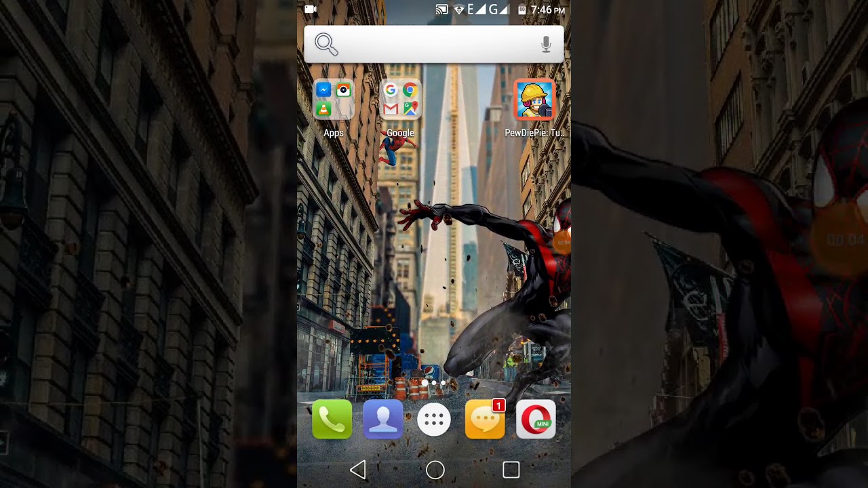
Task: Open recent apps with square button
Action: 511,470
